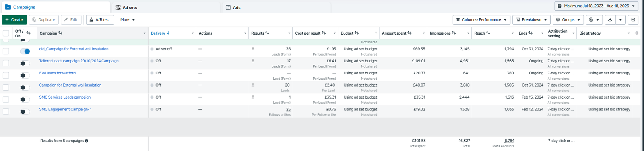644x151 pixels.
Task: Click the A/B test button
Action: (100, 19)
